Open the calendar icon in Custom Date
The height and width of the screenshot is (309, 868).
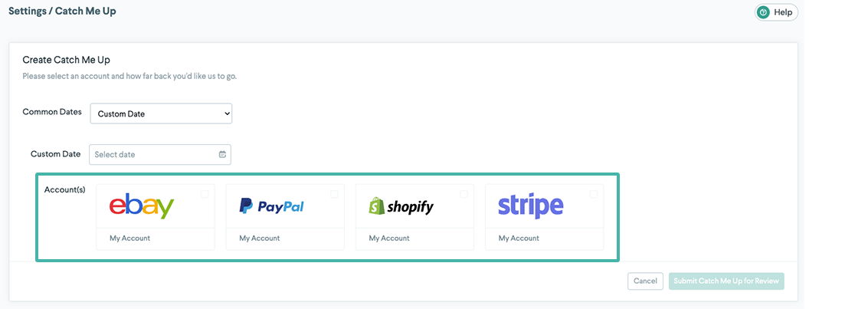(222, 154)
